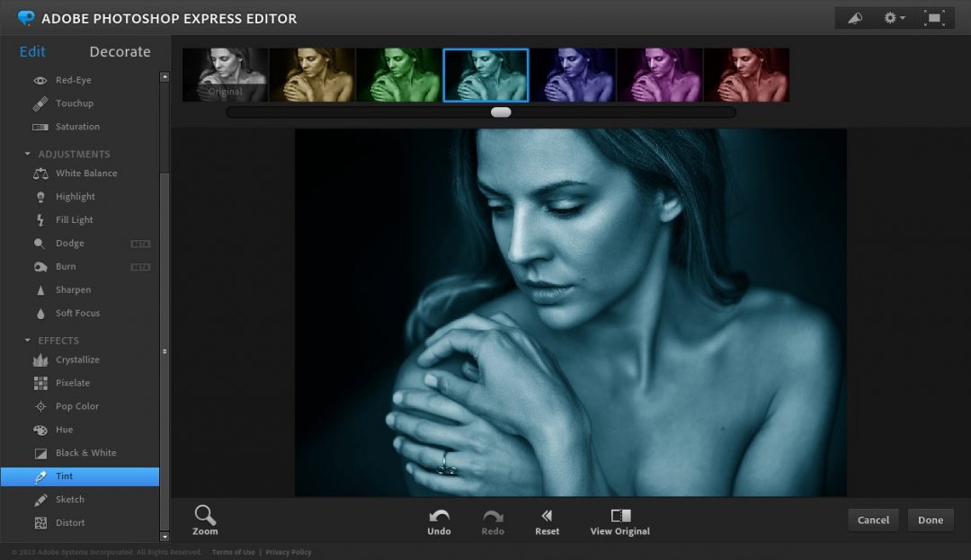Screen dimensions: 971x560
Task: Click sidebar scrollbar down arrow
Action: coord(165,537)
